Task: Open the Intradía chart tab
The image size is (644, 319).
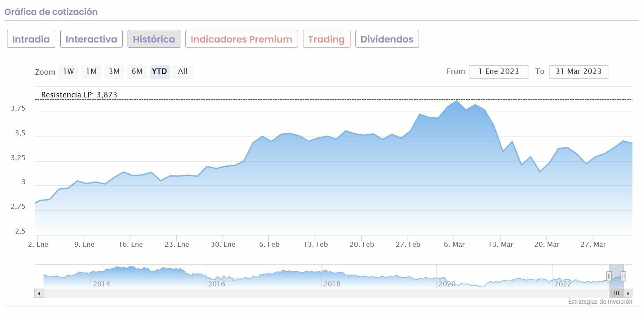Action: tap(31, 39)
